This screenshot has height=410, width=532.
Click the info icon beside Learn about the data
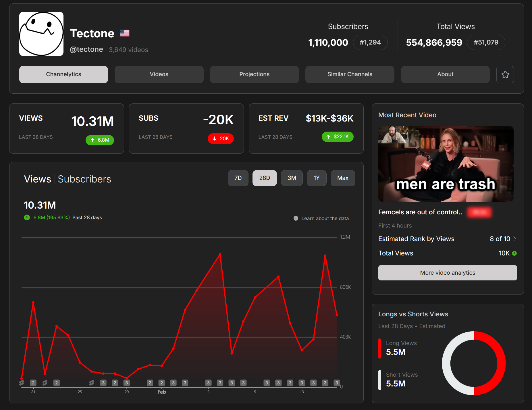296,218
